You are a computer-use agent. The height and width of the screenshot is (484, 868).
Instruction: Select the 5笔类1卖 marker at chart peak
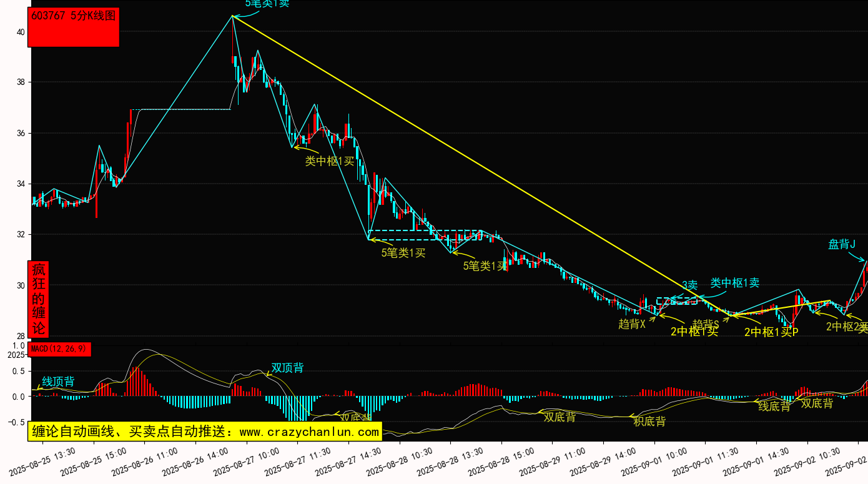[x=267, y=4]
